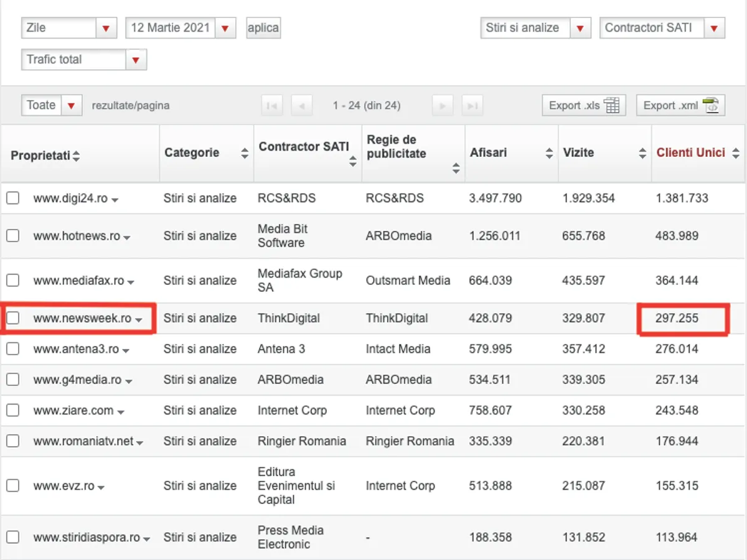
Task: Jump to last results page icon
Action: click(472, 106)
